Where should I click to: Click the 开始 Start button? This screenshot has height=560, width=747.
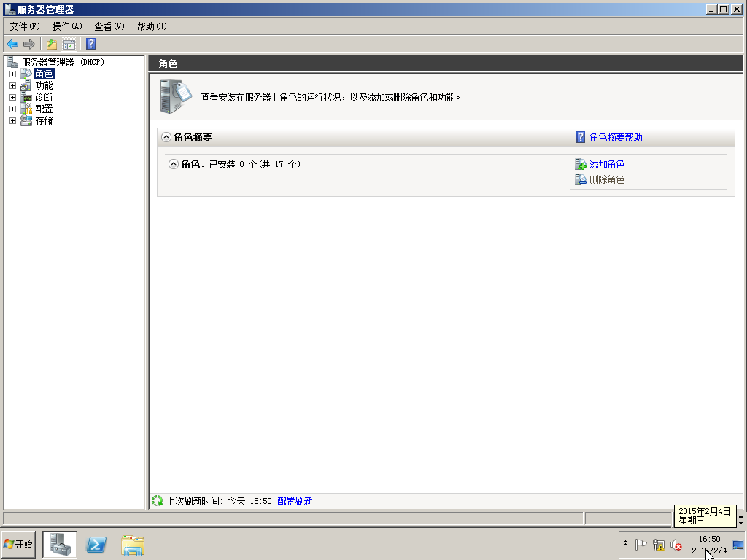coord(18,544)
